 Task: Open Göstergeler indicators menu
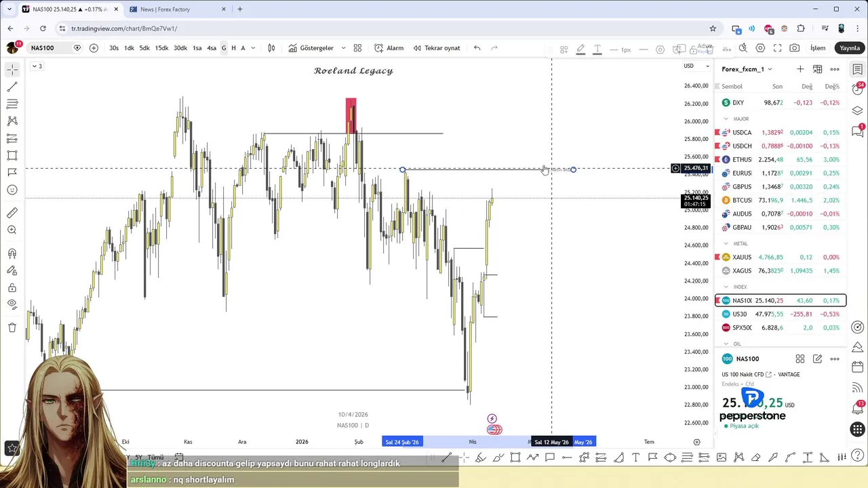tap(311, 48)
